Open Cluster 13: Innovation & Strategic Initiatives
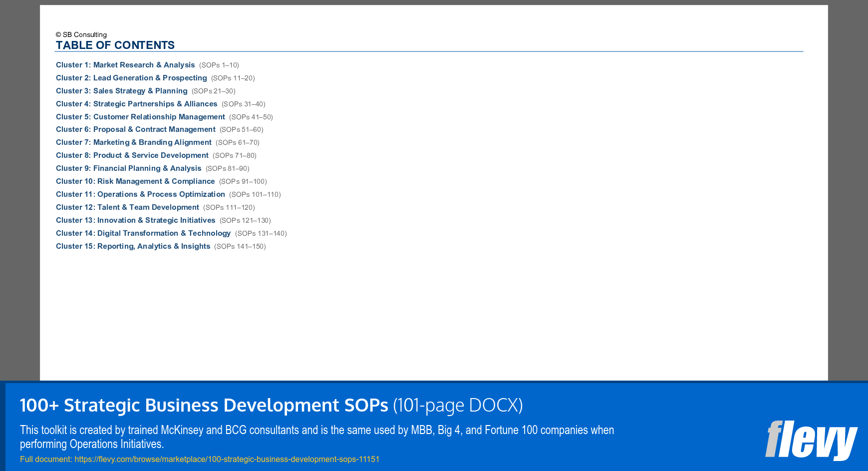This screenshot has height=471, width=868. [x=135, y=220]
